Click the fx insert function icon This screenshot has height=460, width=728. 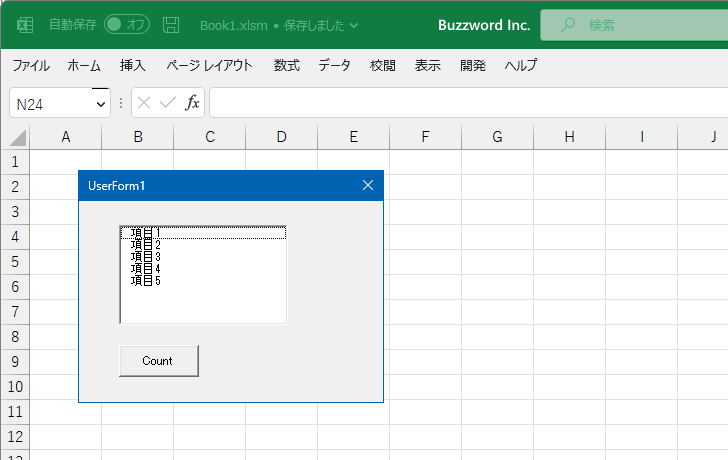192,103
